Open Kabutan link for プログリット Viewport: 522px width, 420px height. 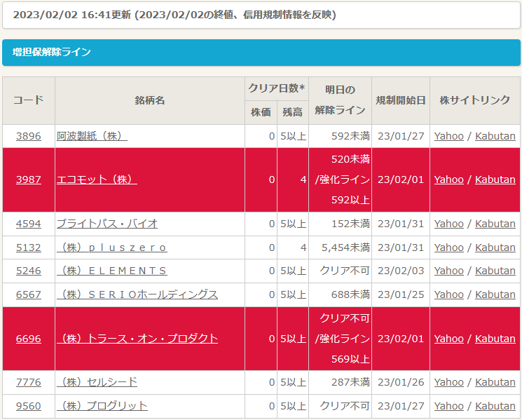click(495, 406)
